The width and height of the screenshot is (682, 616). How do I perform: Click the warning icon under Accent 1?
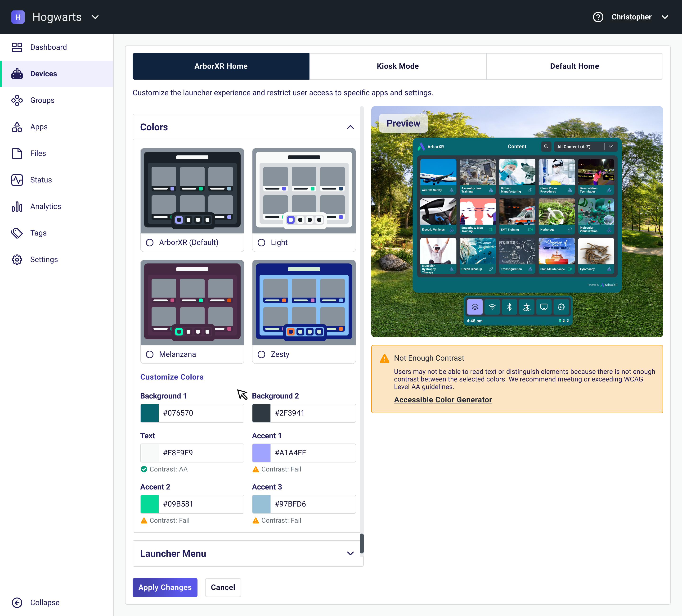coord(256,469)
